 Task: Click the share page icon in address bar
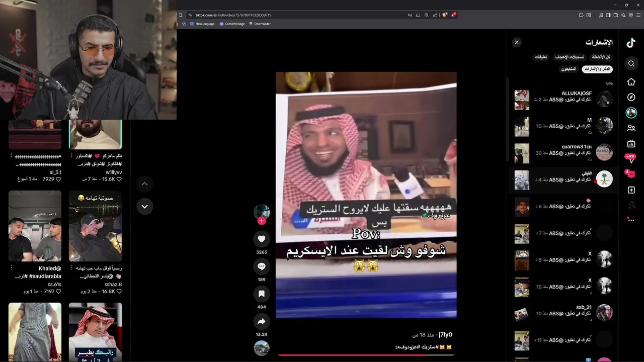[435, 15]
